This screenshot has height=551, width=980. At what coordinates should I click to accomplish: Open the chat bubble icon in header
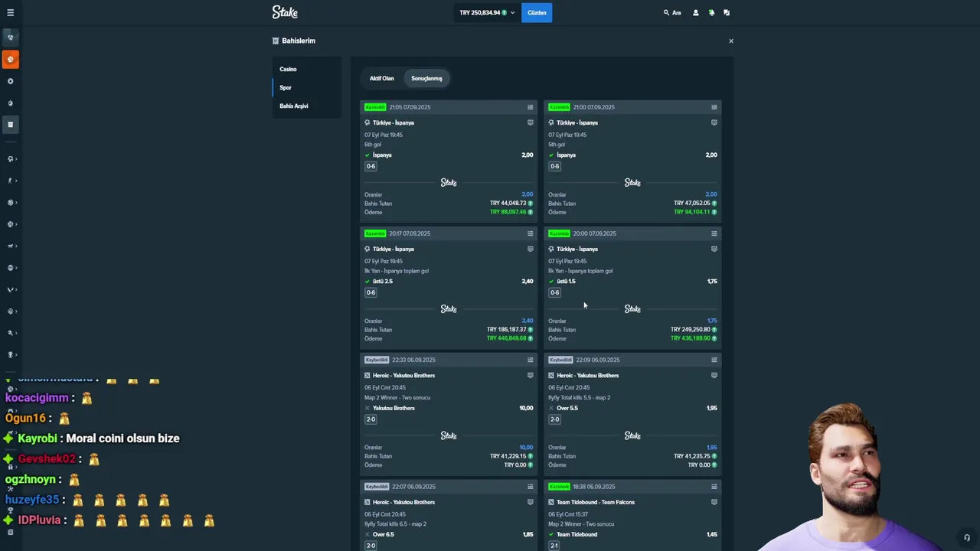point(727,12)
